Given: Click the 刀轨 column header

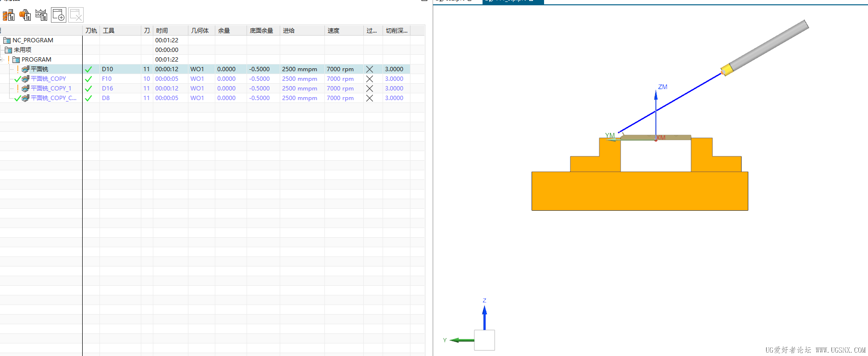Looking at the screenshot, I should coord(91,30).
